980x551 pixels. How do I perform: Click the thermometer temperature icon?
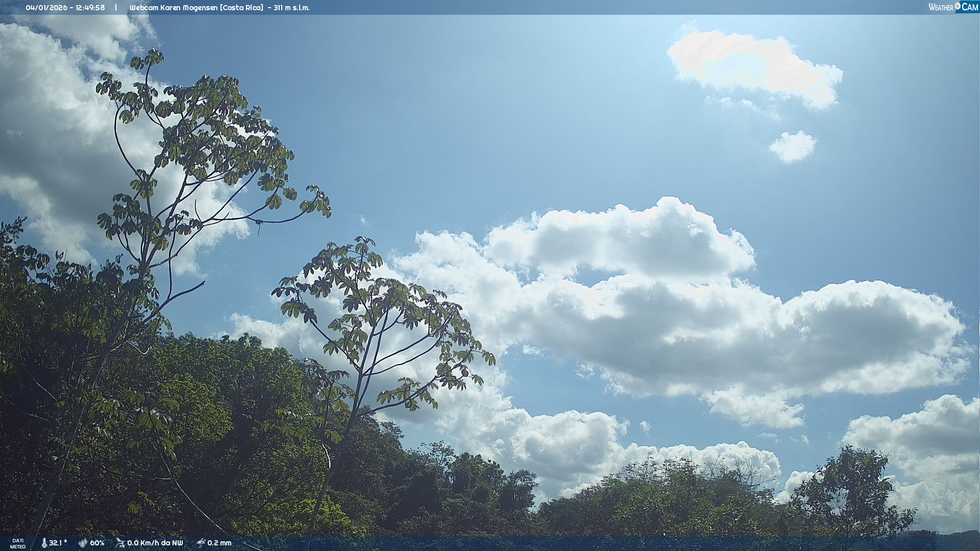44,543
